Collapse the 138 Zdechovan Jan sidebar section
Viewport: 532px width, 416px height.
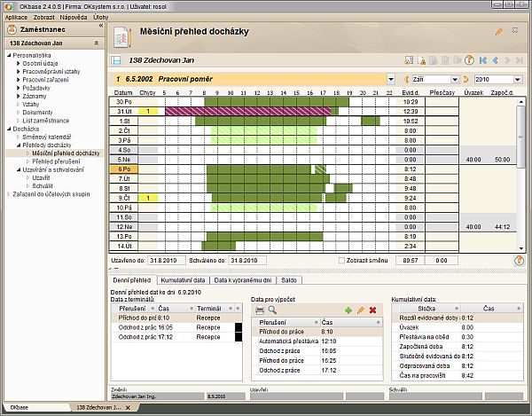[x=97, y=43]
